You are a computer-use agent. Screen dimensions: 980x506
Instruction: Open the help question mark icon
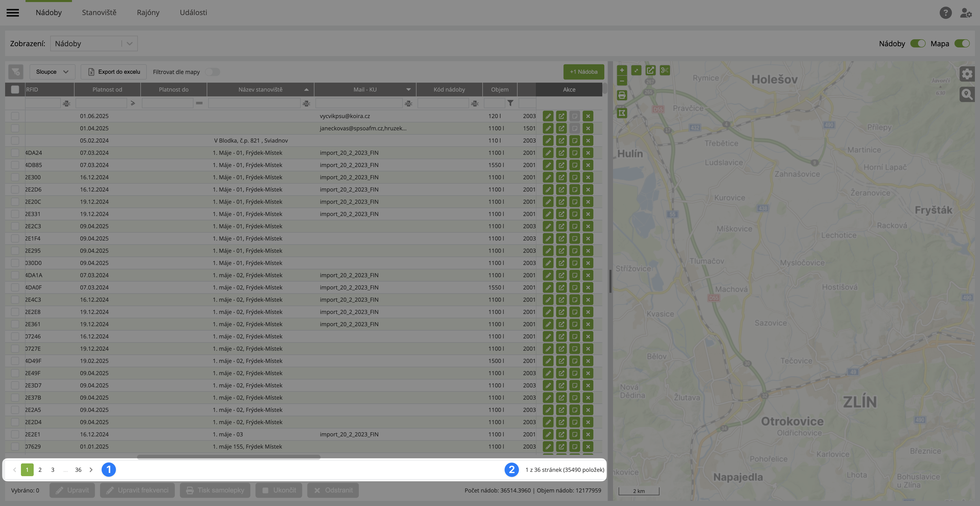945,13
